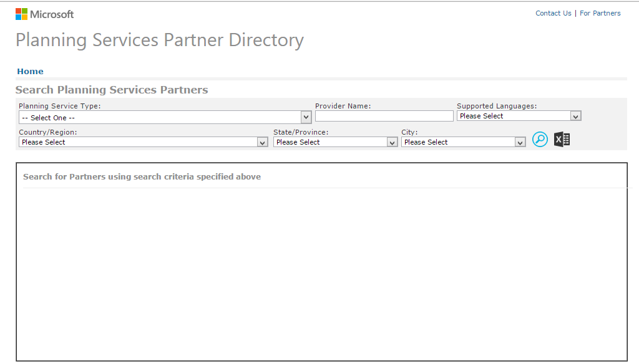Open the Country/Region dropdown
The width and height of the screenshot is (639, 364).
point(143,142)
